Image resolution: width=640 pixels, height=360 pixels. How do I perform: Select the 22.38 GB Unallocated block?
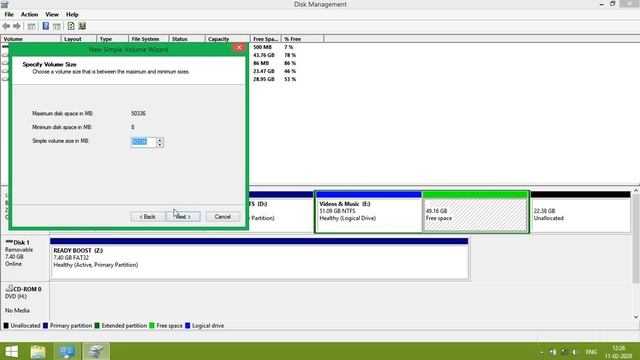[580, 212]
